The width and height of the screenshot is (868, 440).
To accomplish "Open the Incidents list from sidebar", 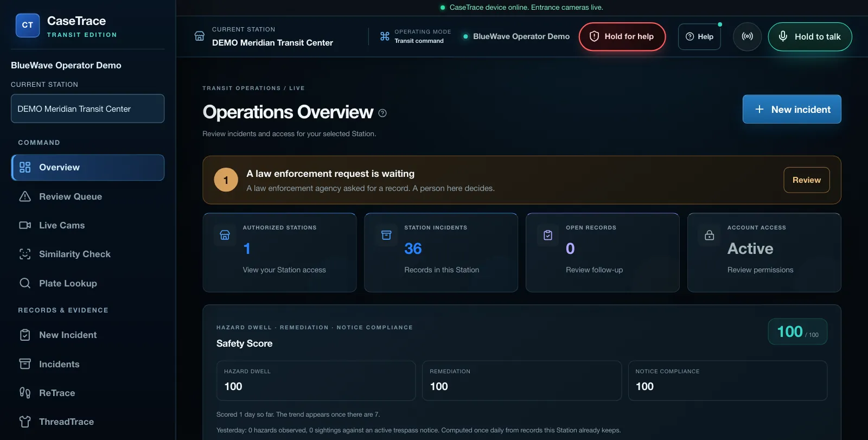I will (x=87, y=364).
